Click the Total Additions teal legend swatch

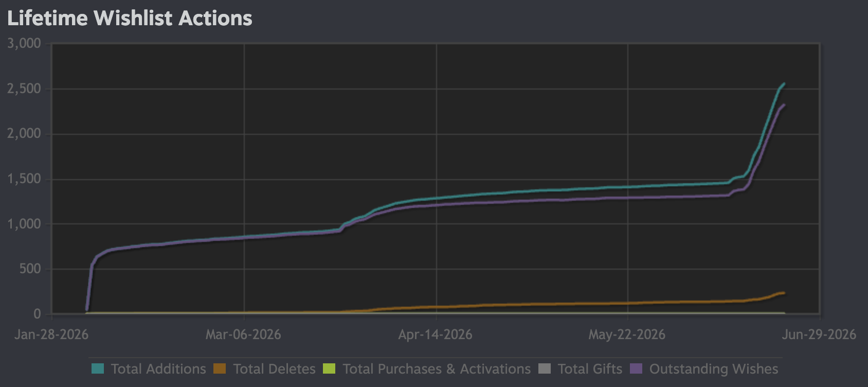click(98, 368)
